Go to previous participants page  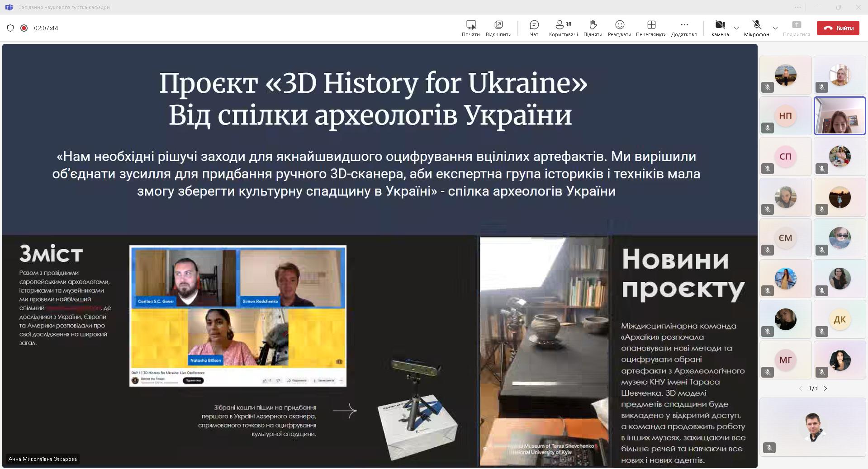click(801, 388)
